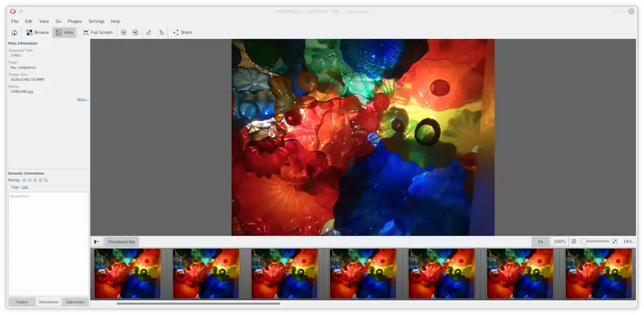Switch to the Folders tab

tap(21, 302)
